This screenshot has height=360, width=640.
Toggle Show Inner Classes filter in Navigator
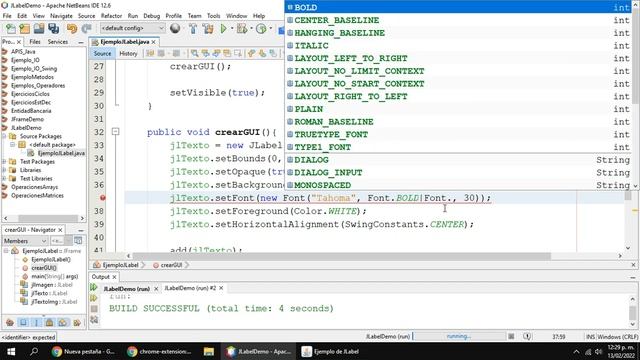coord(62,322)
